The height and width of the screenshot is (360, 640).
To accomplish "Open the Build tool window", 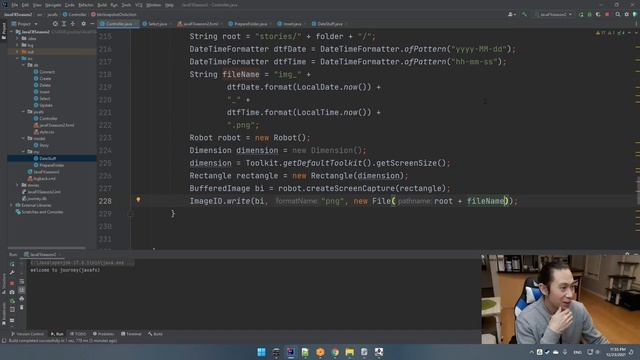I will click(x=156, y=334).
